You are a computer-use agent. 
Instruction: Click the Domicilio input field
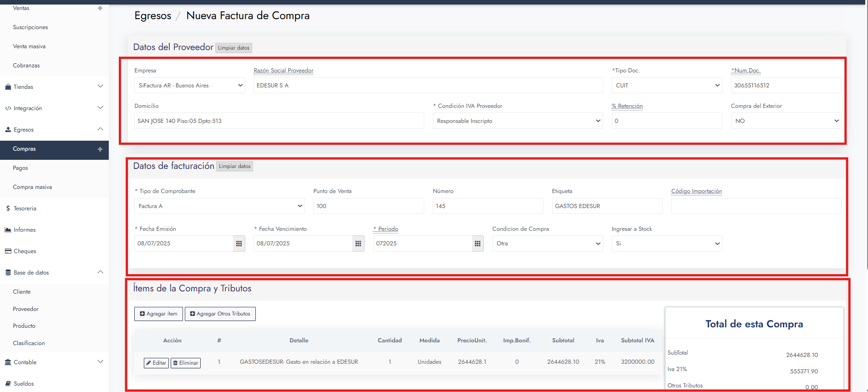click(x=279, y=121)
